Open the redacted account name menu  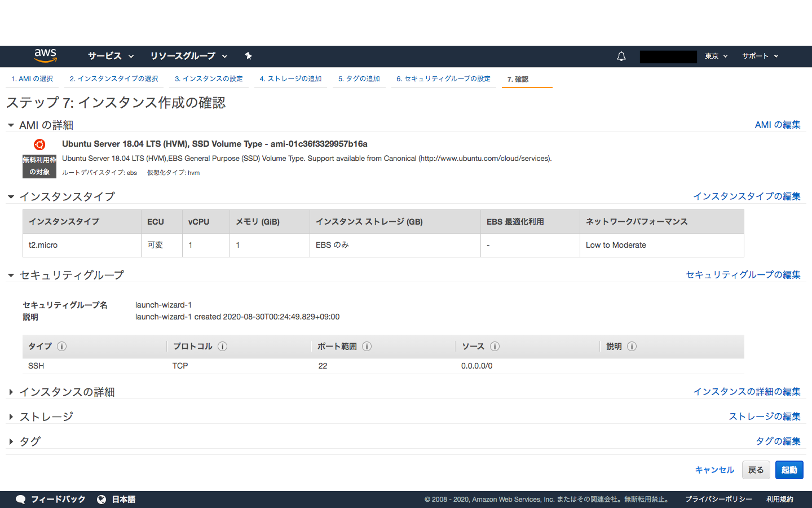click(x=668, y=56)
